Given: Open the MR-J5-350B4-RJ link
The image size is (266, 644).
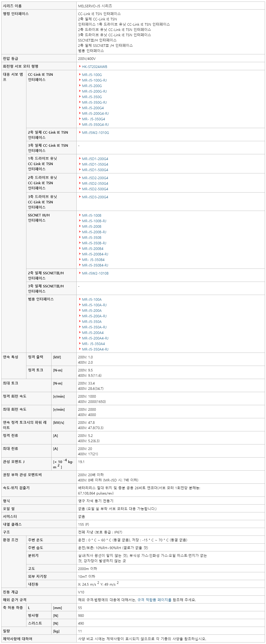Looking at the screenshot, I should (95, 265).
